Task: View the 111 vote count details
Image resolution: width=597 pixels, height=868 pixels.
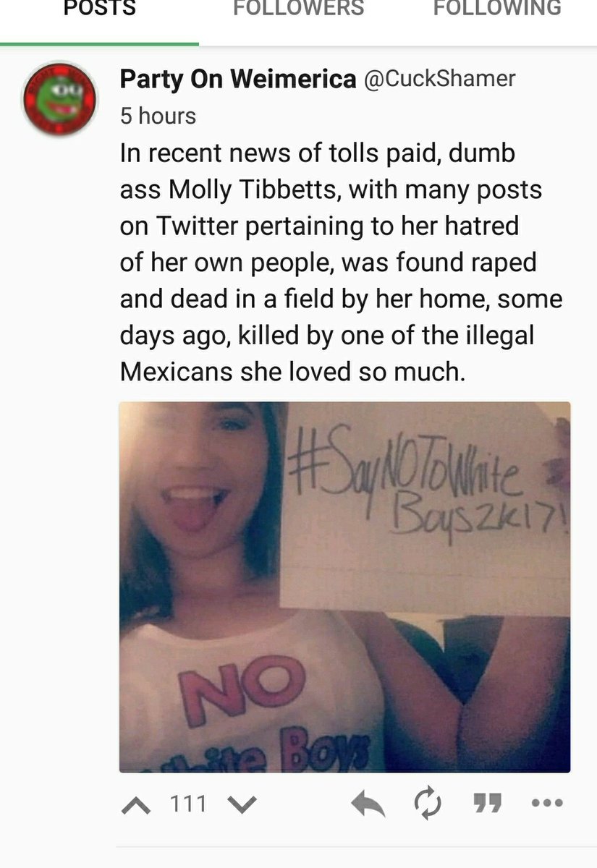Action: click(x=188, y=804)
